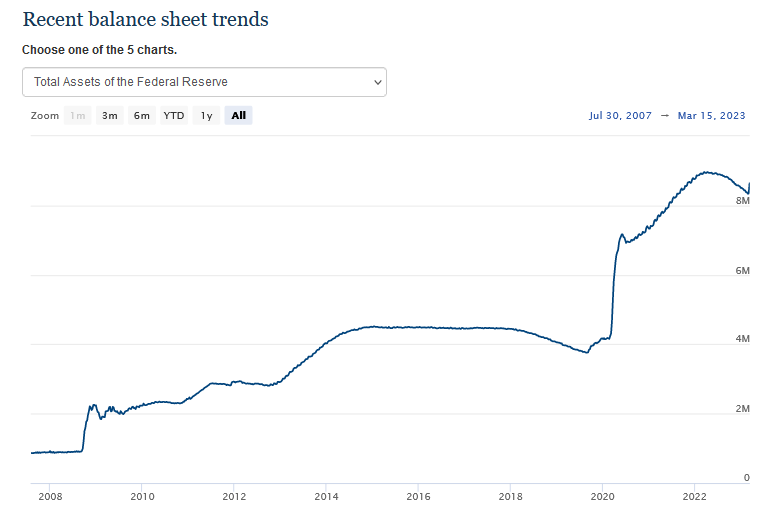Select the YTD zoom range
Screen dimensions: 776x516
174,116
